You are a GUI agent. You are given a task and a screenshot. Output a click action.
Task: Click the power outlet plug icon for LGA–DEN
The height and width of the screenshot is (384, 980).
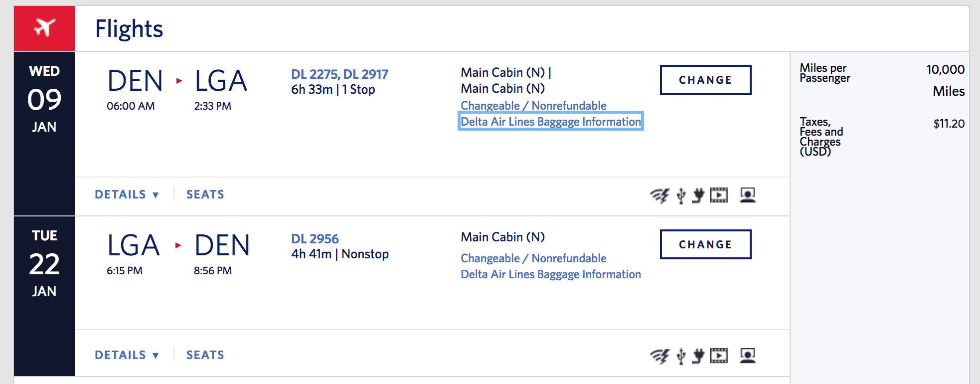[x=698, y=356]
